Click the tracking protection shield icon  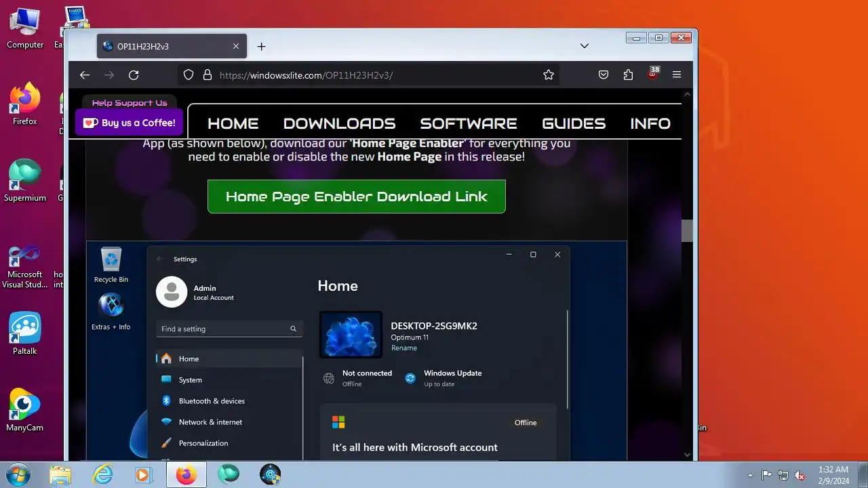[x=189, y=75]
